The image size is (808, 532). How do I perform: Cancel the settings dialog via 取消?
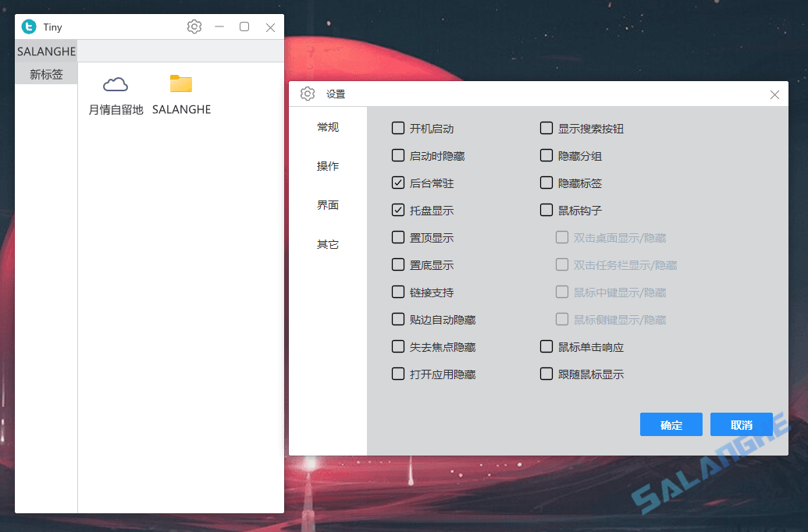(x=740, y=424)
